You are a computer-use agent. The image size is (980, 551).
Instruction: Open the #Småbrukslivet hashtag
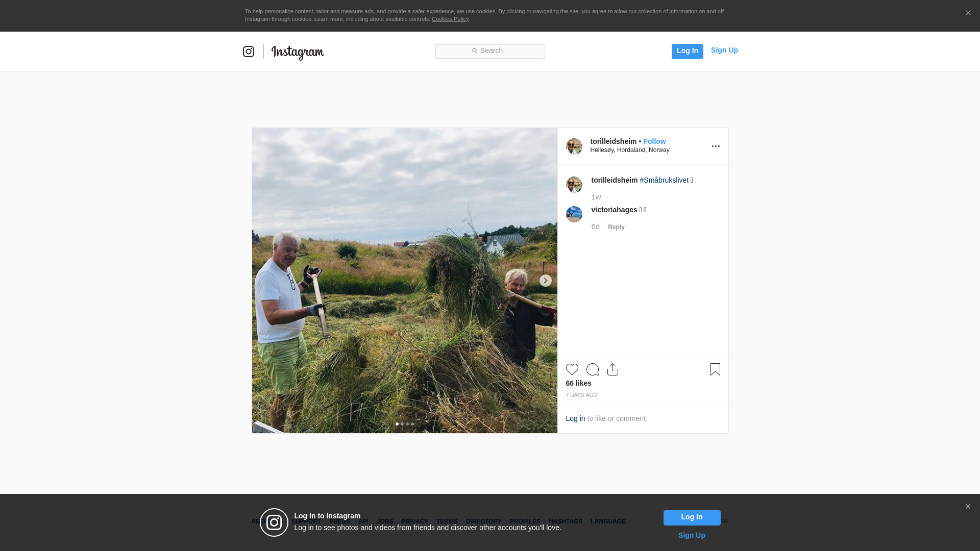[664, 180]
